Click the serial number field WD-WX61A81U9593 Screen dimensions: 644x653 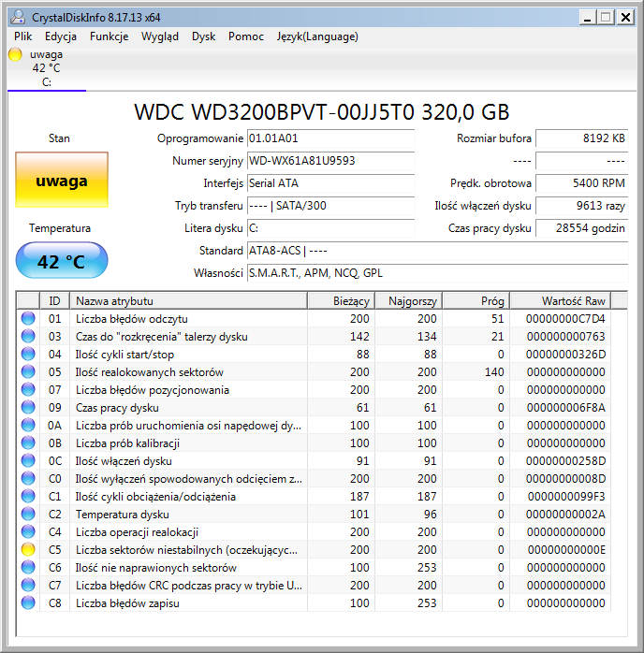(330, 161)
